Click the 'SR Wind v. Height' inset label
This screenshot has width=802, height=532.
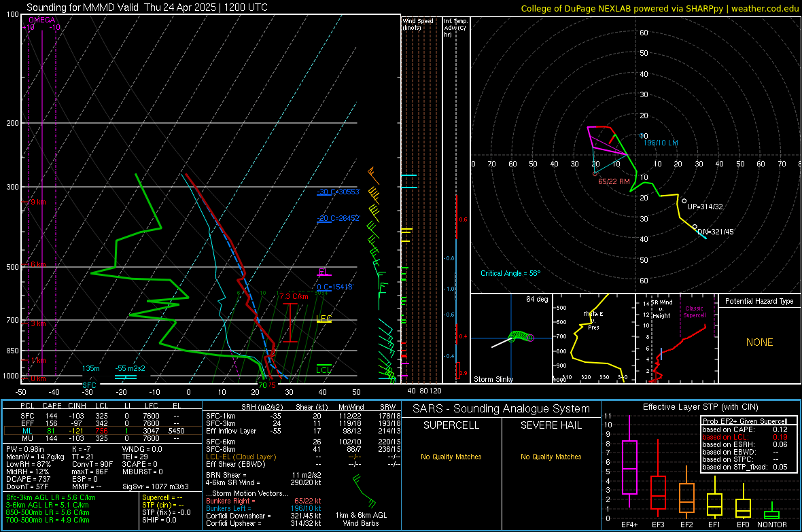click(661, 309)
